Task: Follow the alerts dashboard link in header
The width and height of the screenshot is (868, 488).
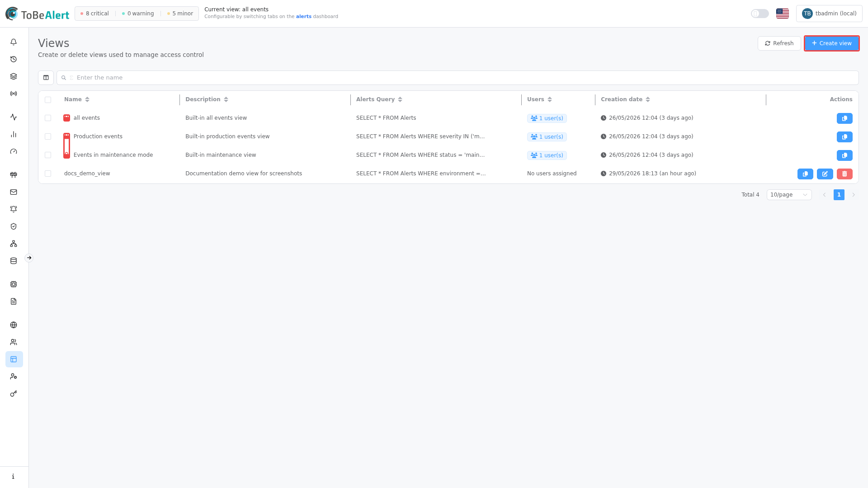Action: coord(304,17)
